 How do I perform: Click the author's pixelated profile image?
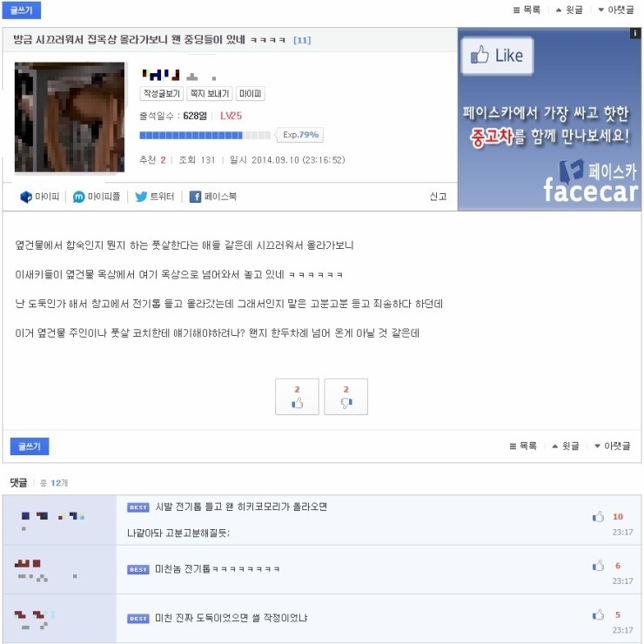(70, 117)
